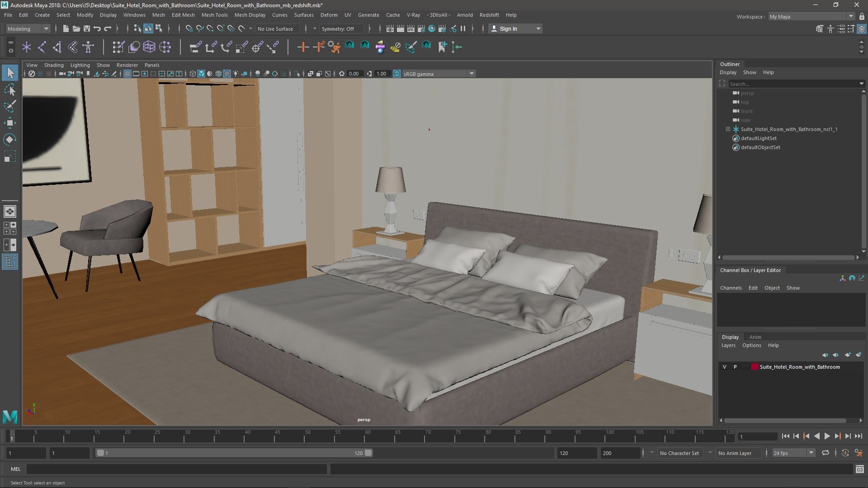Switch to the Anim tab in the Layer Editor
This screenshot has height=488, width=868.
(755, 337)
